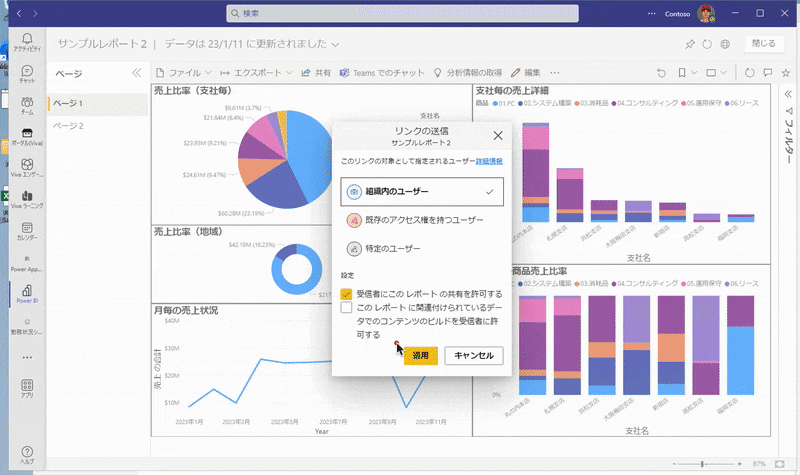Click the donut chart in 売上比率（地域）
Viewport: 800px width, 475px height.
297,269
